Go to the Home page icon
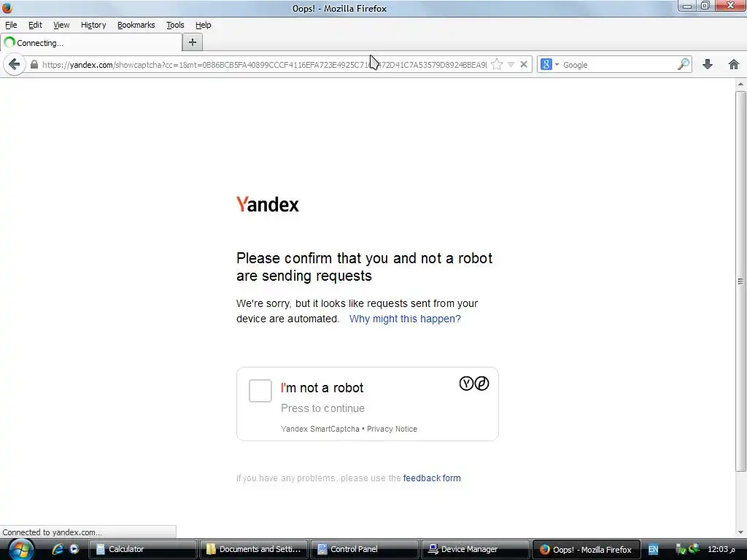Viewport: 747px width, 560px height. click(734, 64)
